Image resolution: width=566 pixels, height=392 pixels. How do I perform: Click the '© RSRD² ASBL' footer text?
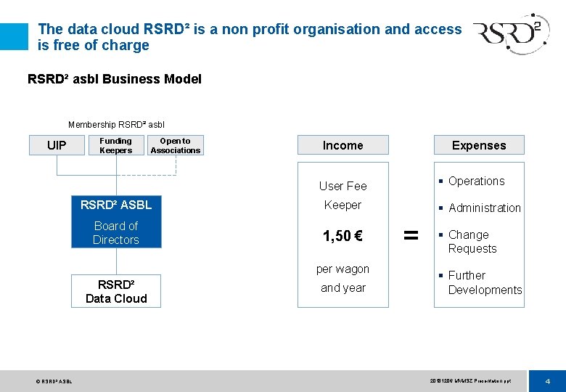(x=54, y=381)
